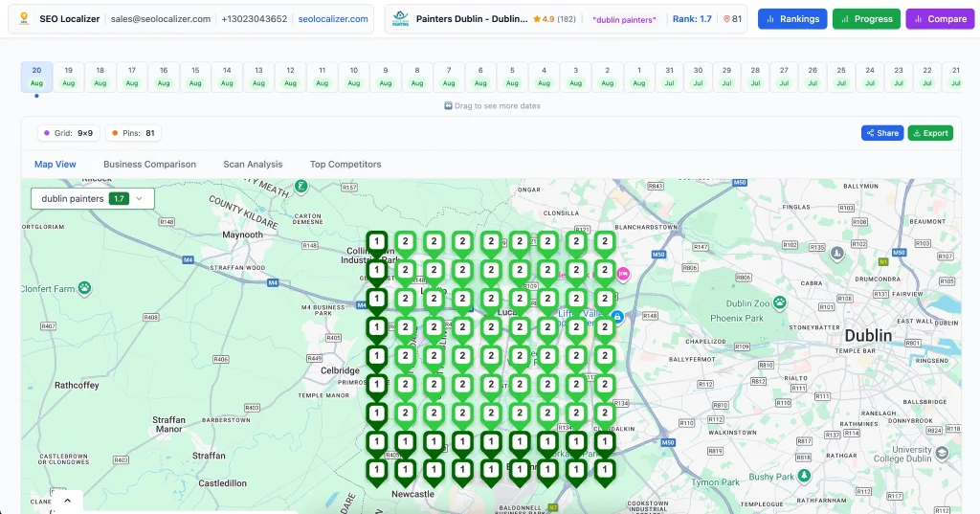
Task: Click the Maynooth label on the map
Action: (242, 235)
